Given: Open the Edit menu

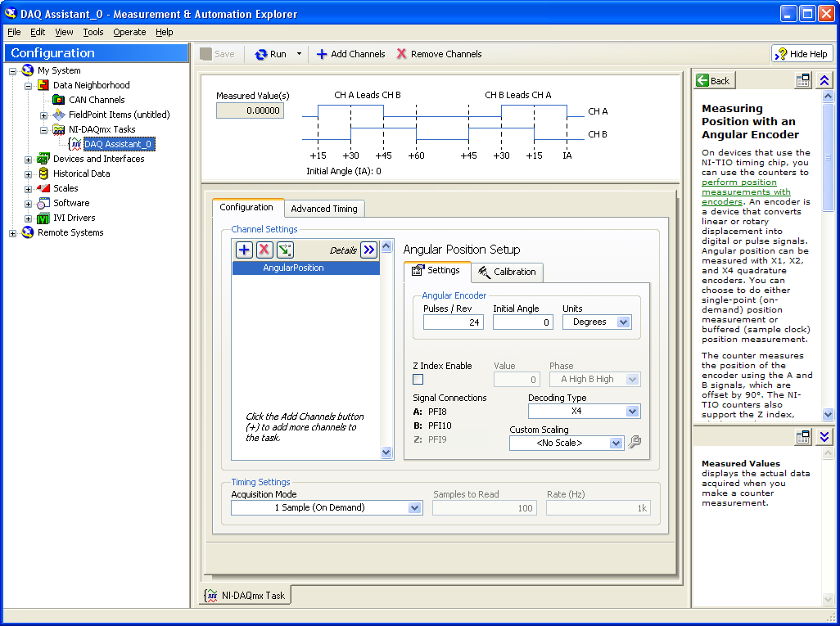Looking at the screenshot, I should [x=38, y=32].
